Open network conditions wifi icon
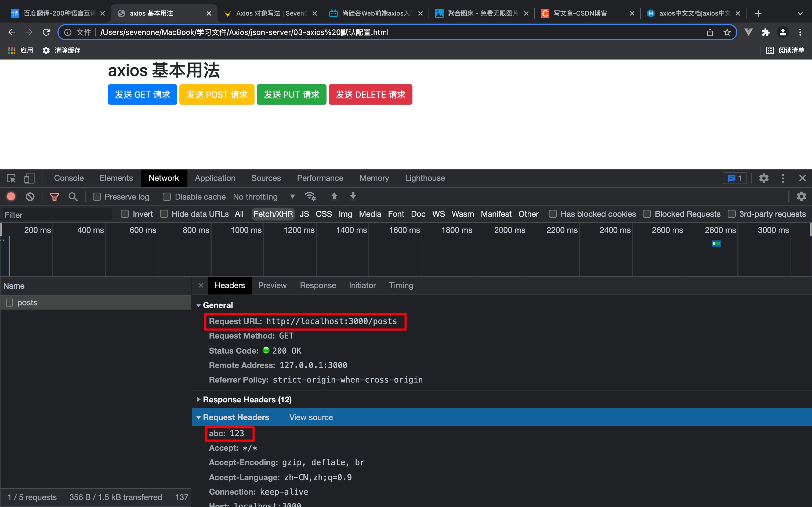The image size is (812, 507). coord(310,196)
